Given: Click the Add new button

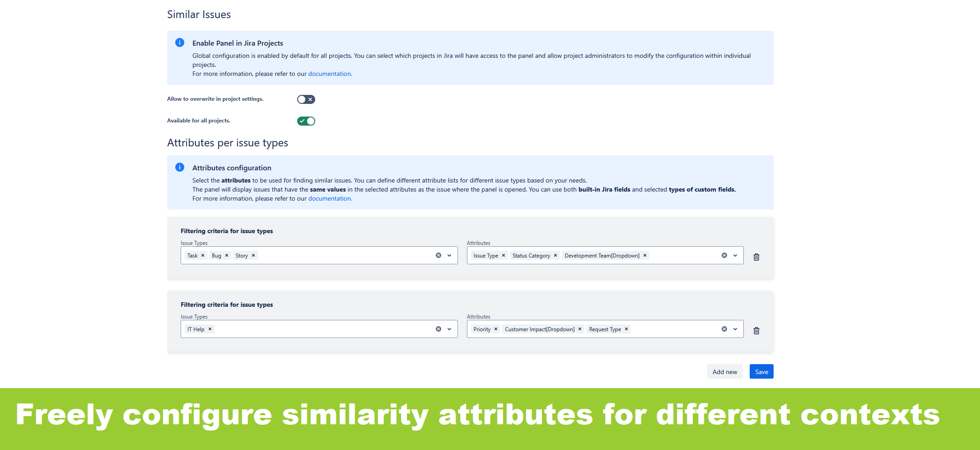Looking at the screenshot, I should coord(724,372).
